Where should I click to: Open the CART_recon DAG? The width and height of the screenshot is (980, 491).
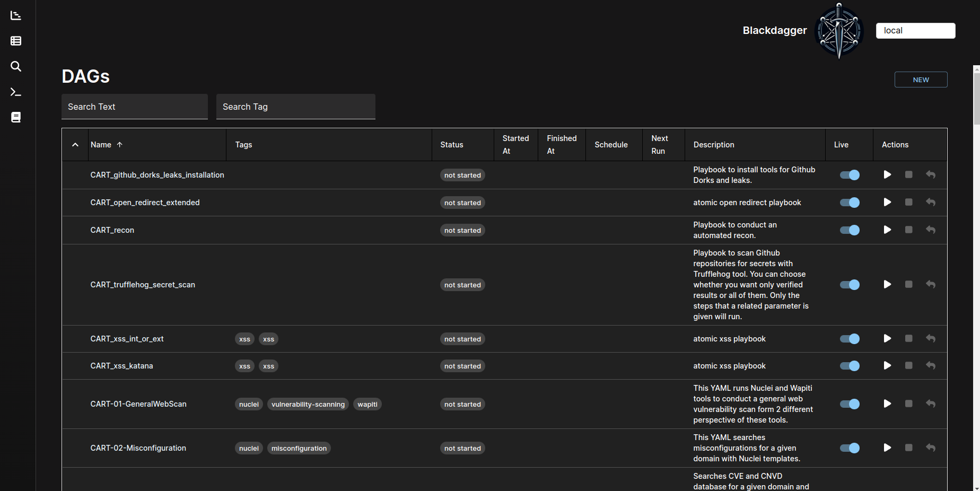click(x=112, y=230)
